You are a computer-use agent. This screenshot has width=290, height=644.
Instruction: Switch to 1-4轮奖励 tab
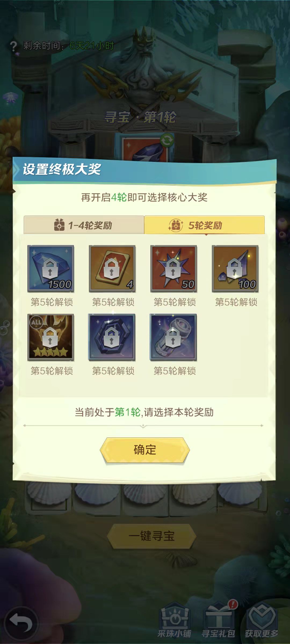(x=84, y=225)
